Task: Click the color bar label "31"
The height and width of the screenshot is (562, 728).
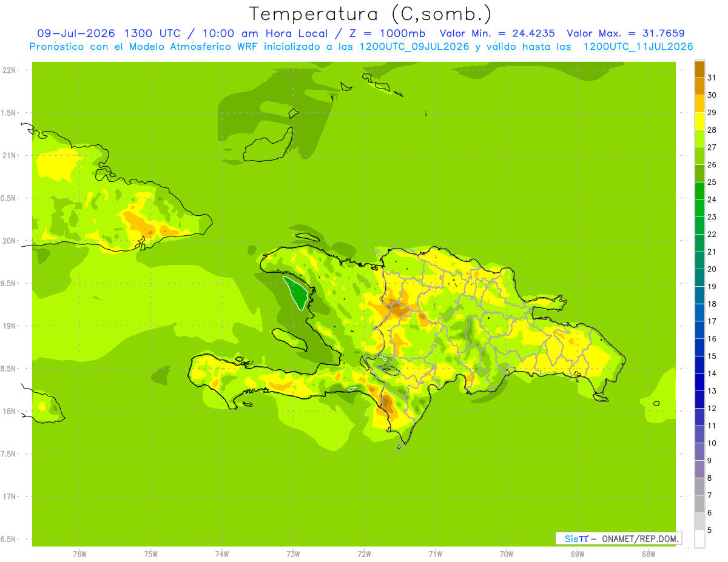Action: 712,78
